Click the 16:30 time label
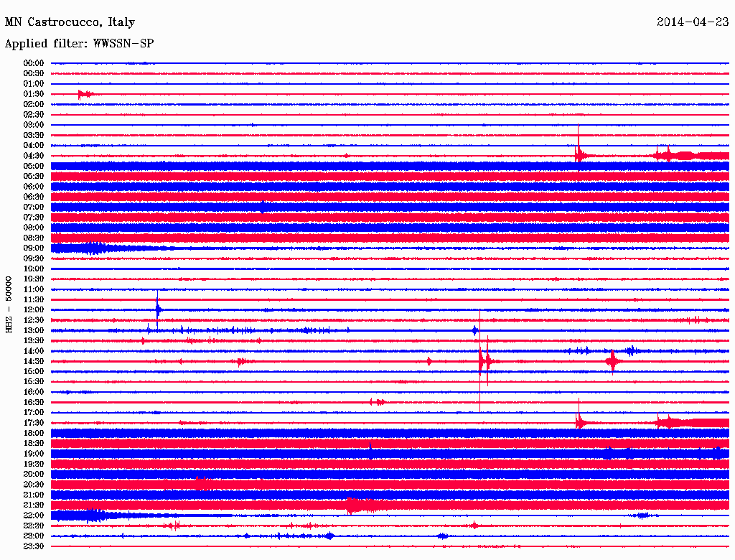 [34, 403]
